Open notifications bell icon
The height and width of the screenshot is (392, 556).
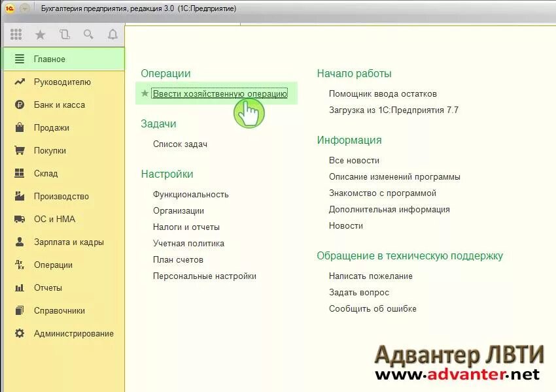pos(113,35)
